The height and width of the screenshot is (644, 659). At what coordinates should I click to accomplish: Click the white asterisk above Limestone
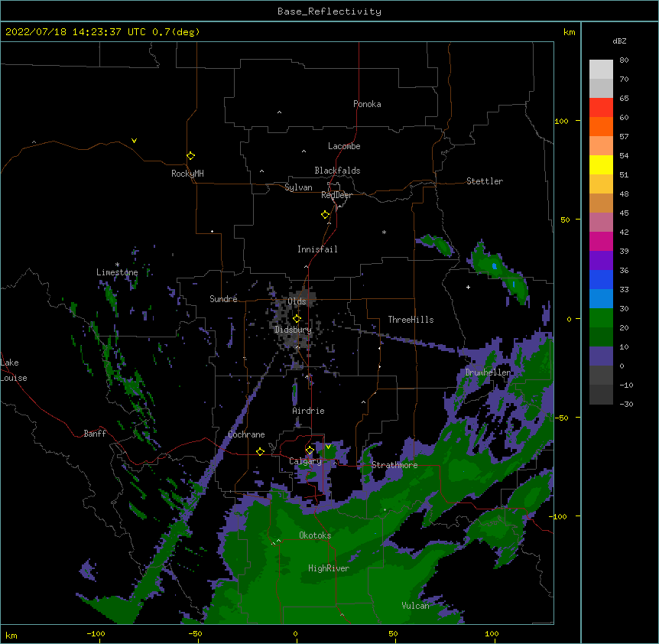[x=117, y=265]
